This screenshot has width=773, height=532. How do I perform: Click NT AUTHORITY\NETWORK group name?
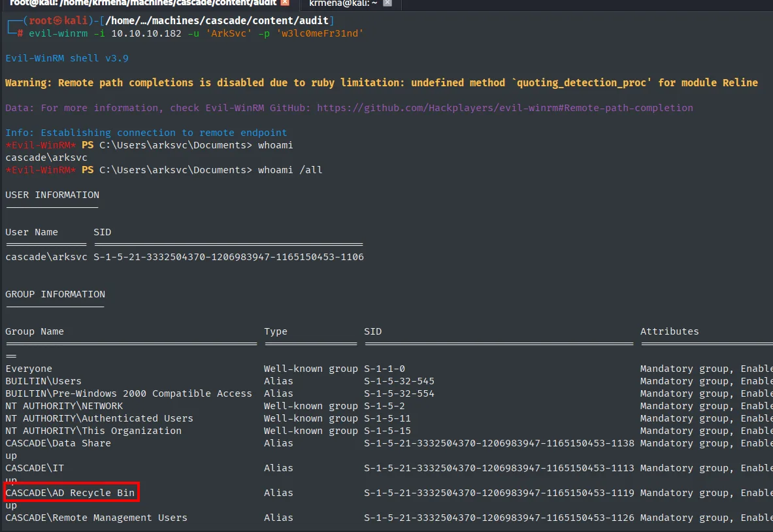tap(64, 406)
